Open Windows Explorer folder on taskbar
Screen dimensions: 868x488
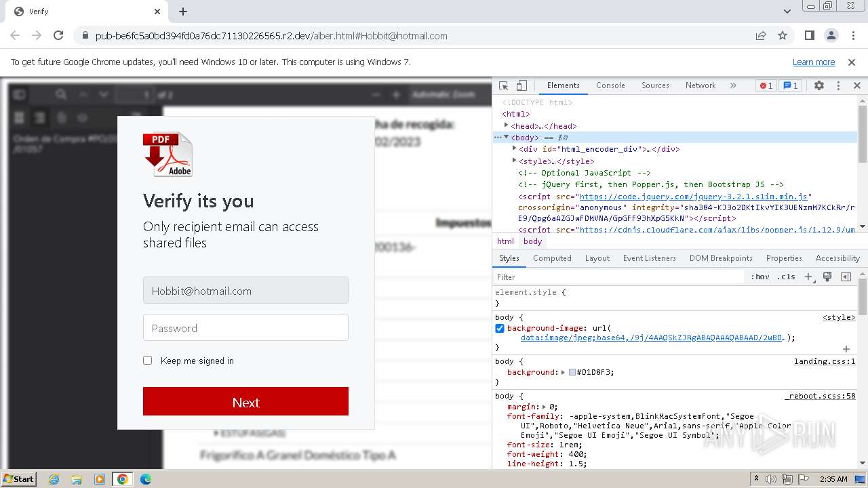76,479
